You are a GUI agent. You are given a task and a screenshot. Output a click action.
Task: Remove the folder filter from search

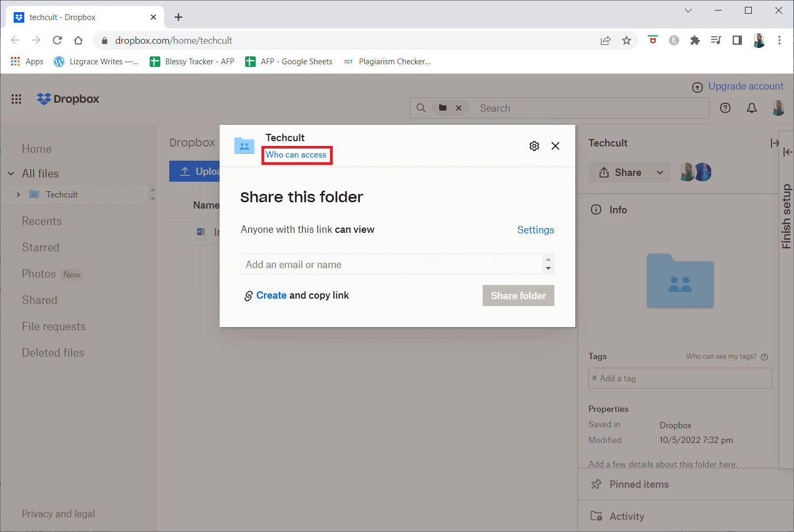(459, 108)
